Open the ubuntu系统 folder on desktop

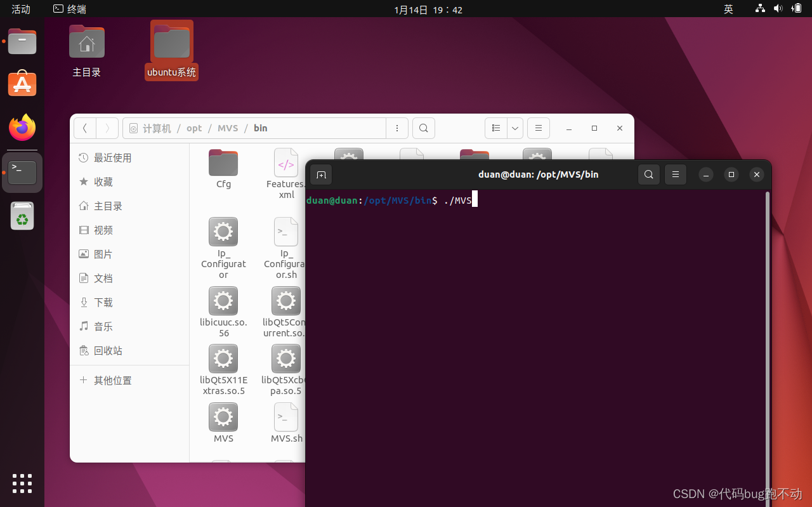tap(171, 41)
